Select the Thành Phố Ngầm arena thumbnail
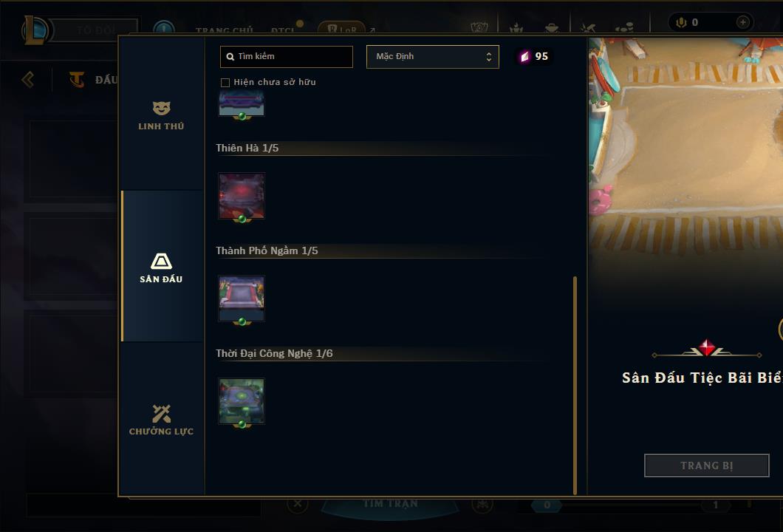 click(242, 299)
